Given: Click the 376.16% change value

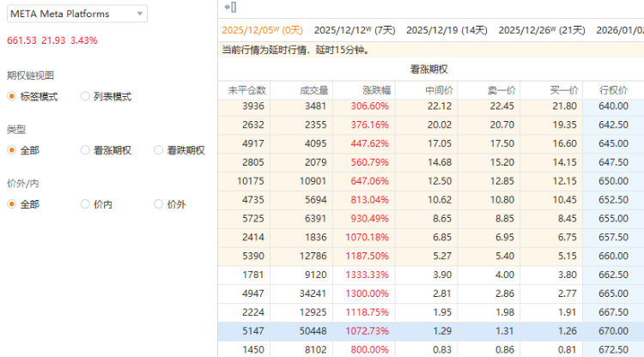Looking at the screenshot, I should [369, 124].
